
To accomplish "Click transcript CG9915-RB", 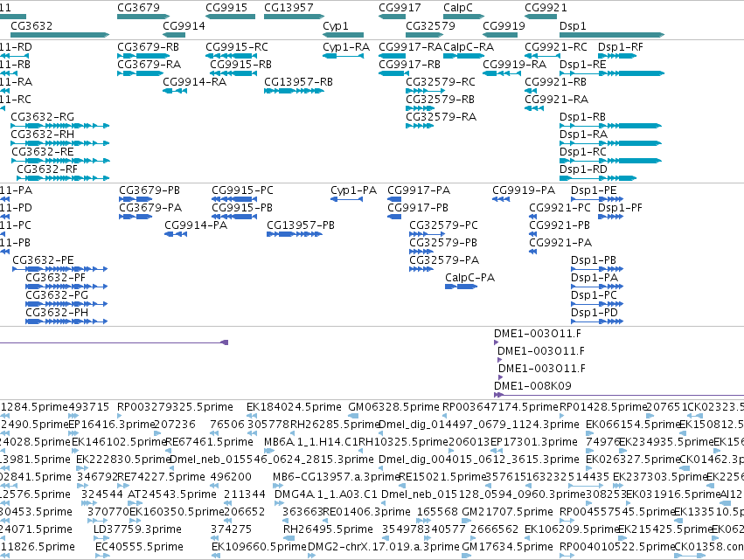I will click(x=233, y=73).
